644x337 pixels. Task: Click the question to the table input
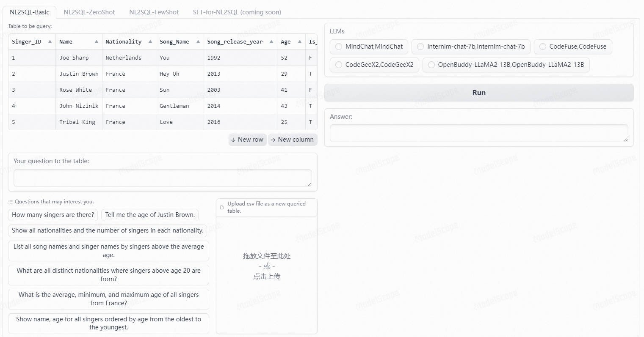[x=163, y=178]
